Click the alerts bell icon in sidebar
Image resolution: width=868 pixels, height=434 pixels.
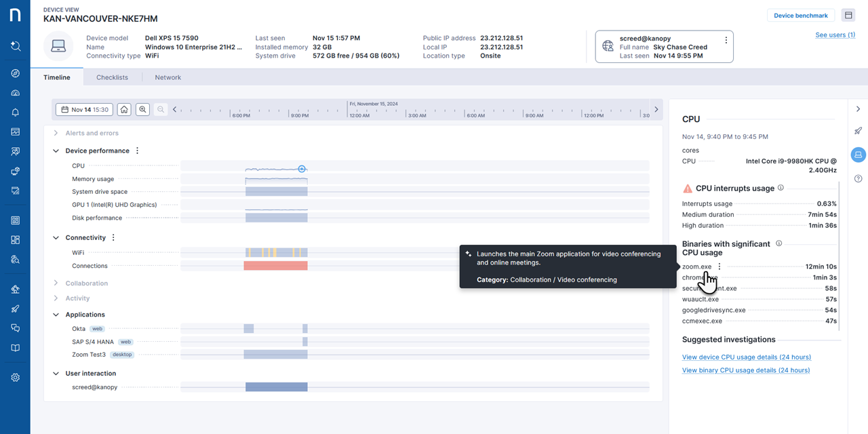[x=15, y=113]
